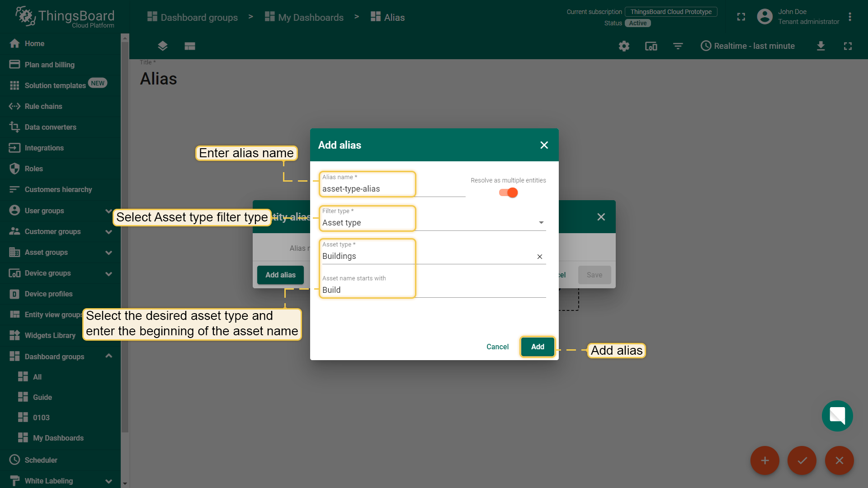Screen dimensions: 868x488
Task: Expand the Asset groups sidebar menu
Action: click(108, 253)
